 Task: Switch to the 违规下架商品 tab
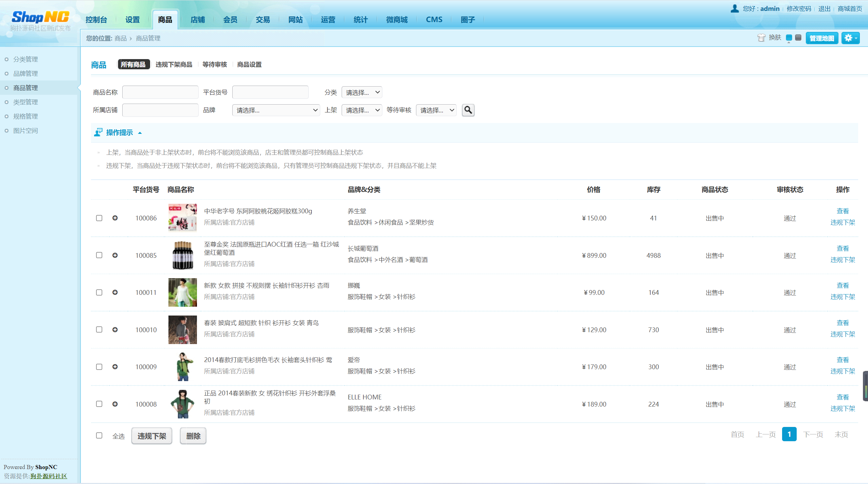tap(174, 65)
